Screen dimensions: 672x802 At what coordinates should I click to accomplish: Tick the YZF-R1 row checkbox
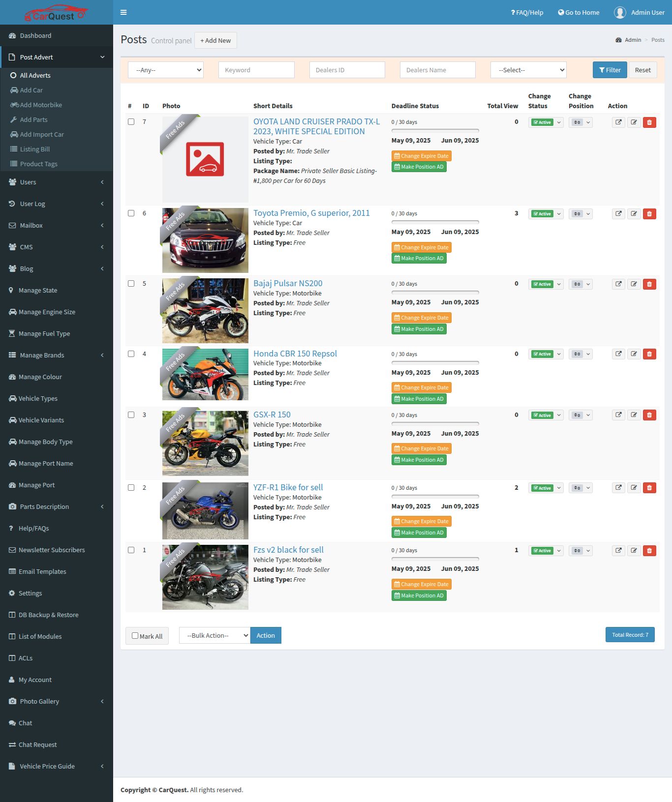pyautogui.click(x=131, y=488)
